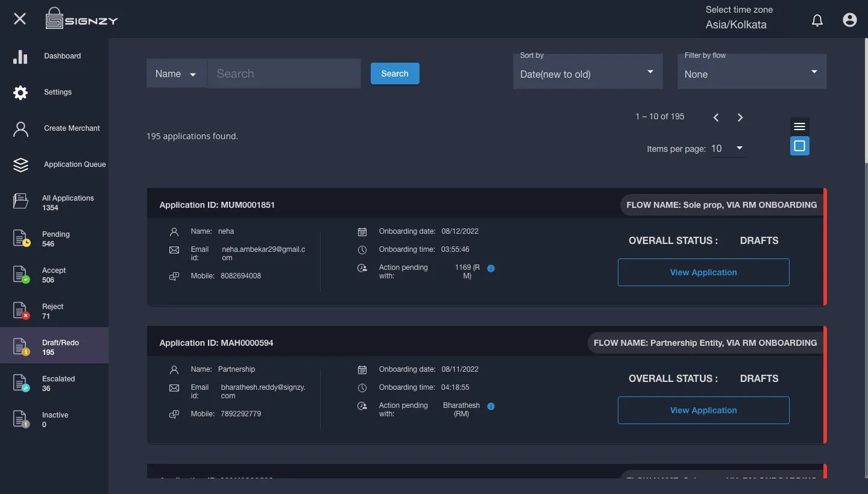Screen dimensions: 868x494
Task: Switch to list view layout
Action: (x=800, y=127)
